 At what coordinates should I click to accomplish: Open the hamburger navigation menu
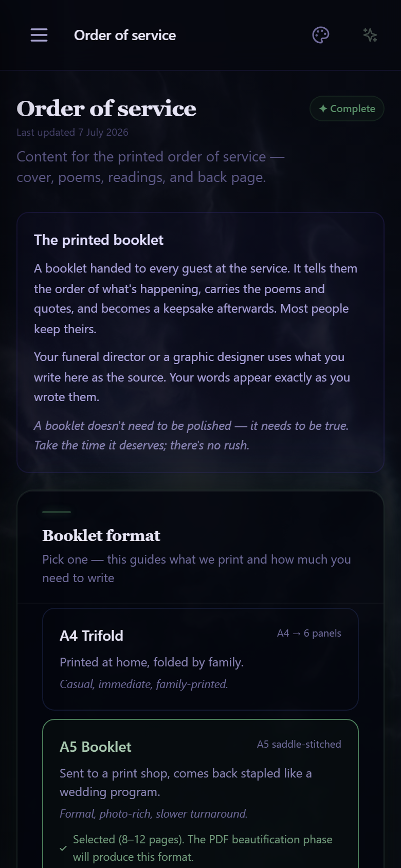click(39, 35)
